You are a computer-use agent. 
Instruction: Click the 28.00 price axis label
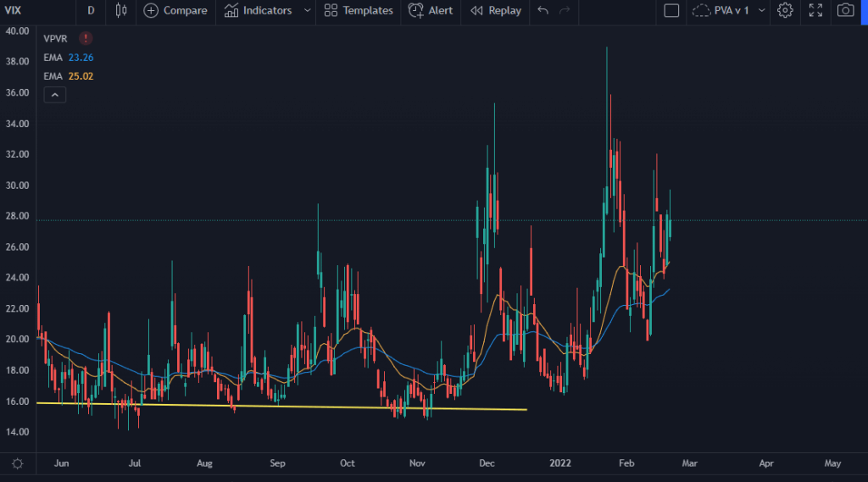click(17, 216)
